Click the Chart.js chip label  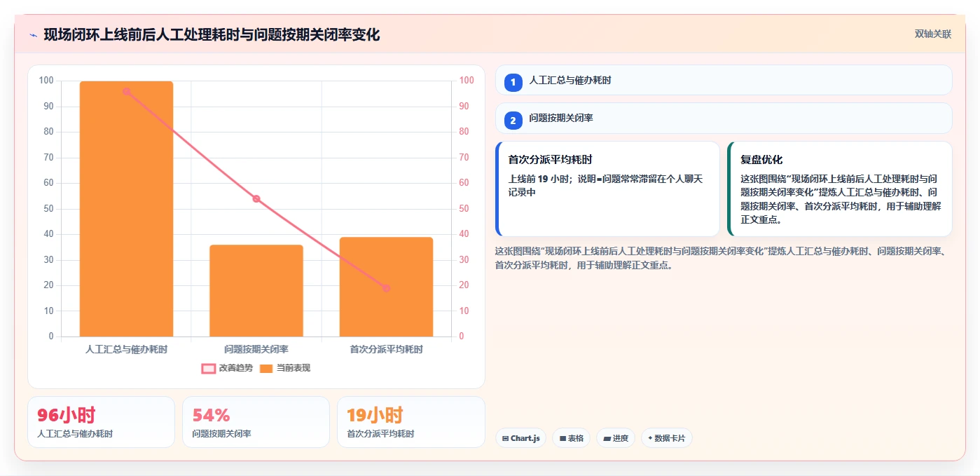525,438
